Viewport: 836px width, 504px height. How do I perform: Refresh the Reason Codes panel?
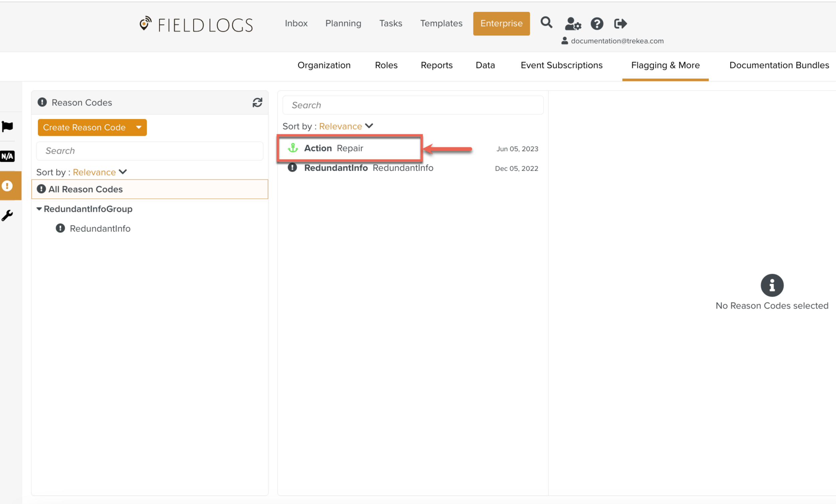tap(257, 102)
